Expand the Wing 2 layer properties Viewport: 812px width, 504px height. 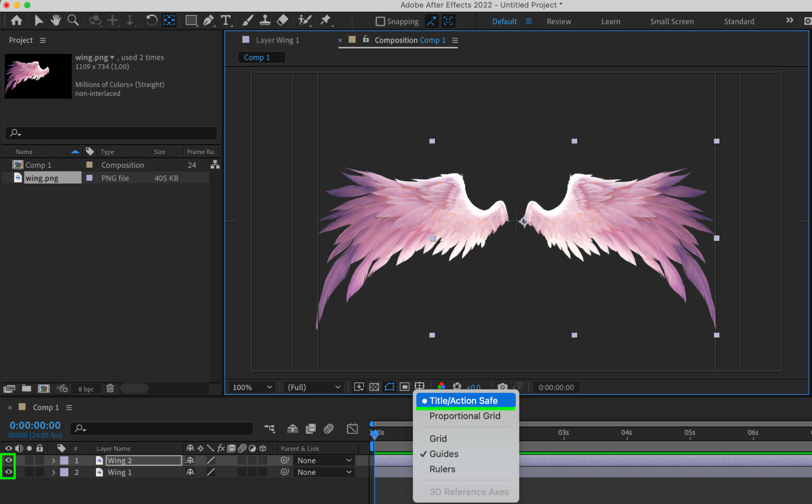53,461
